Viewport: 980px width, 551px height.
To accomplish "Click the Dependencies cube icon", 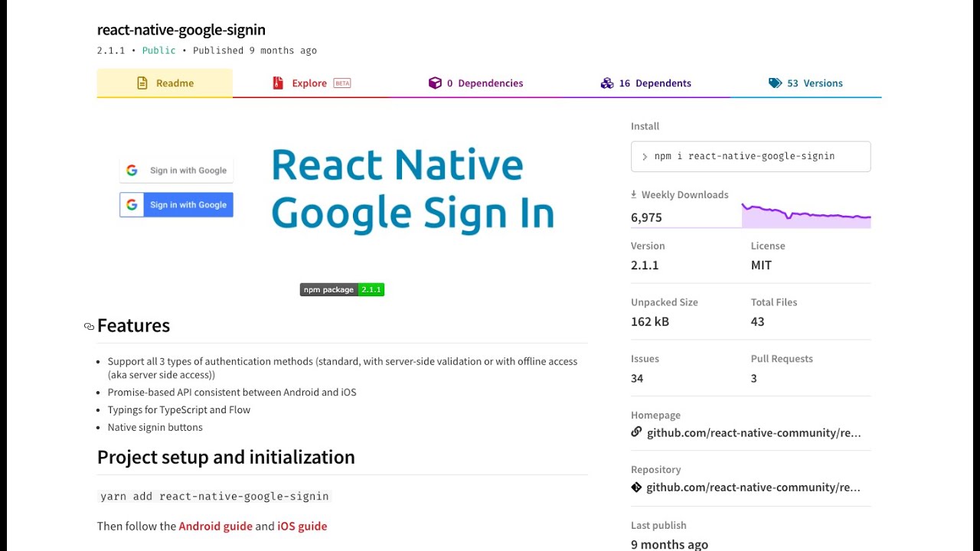I will tap(435, 83).
